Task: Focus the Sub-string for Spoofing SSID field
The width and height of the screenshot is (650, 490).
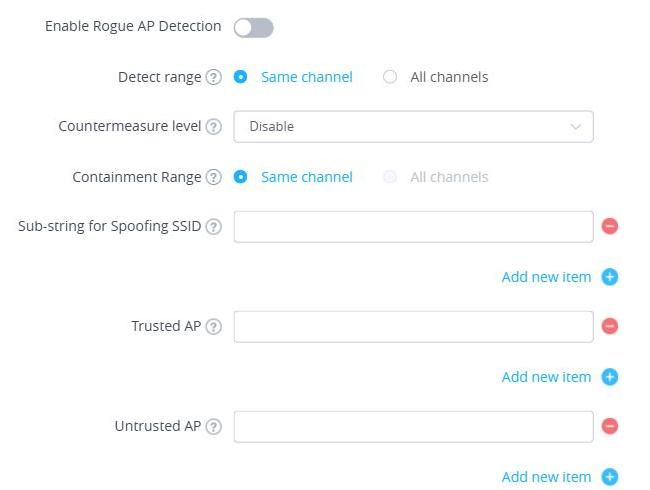Action: [x=413, y=227]
